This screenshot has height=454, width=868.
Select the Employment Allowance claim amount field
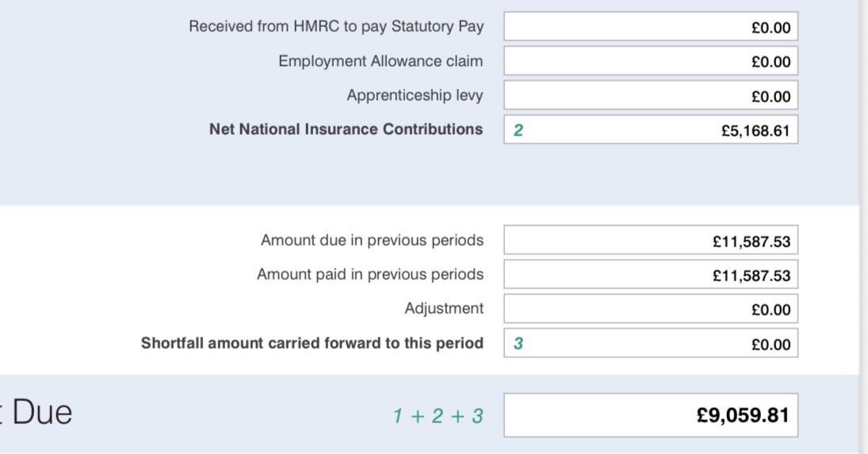coord(651,61)
